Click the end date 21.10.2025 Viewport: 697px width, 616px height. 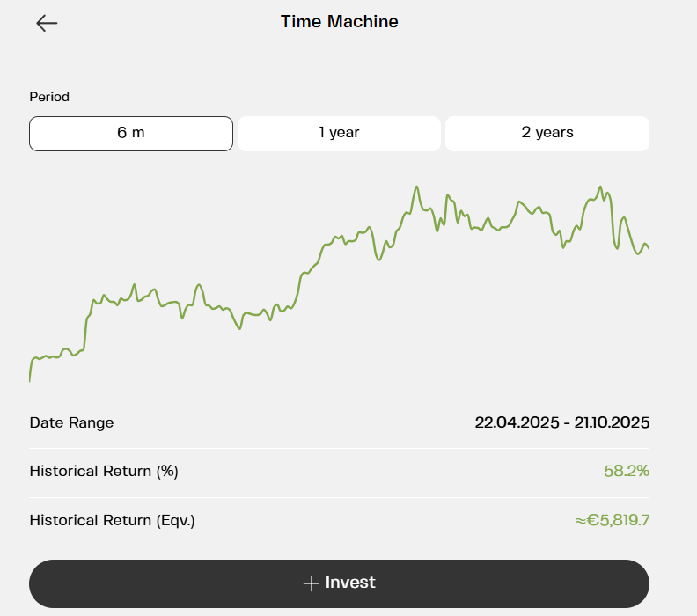click(x=613, y=422)
